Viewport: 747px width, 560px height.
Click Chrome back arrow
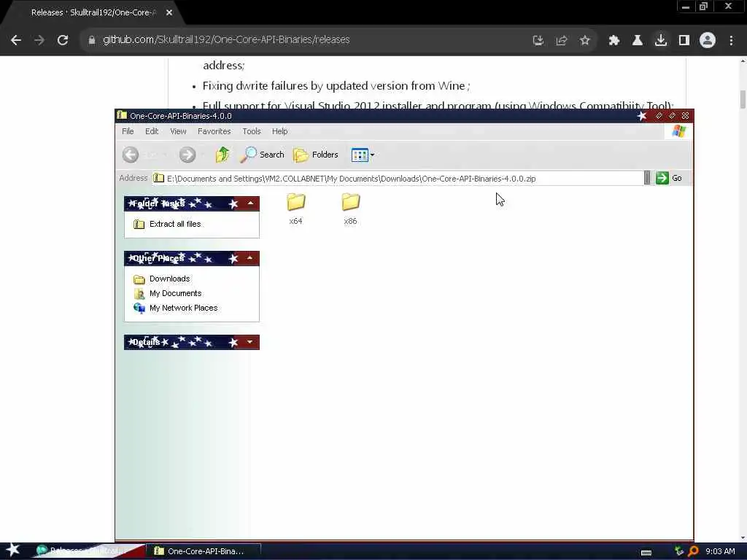(x=16, y=40)
